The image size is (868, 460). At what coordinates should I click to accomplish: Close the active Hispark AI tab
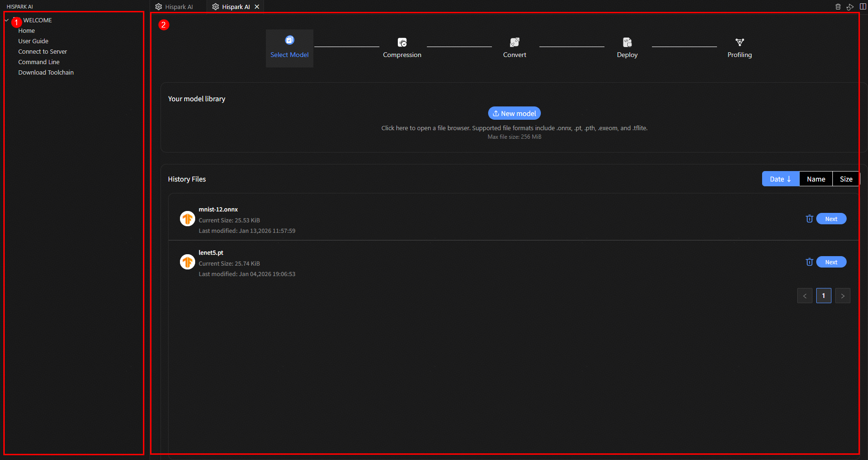pyautogui.click(x=257, y=7)
